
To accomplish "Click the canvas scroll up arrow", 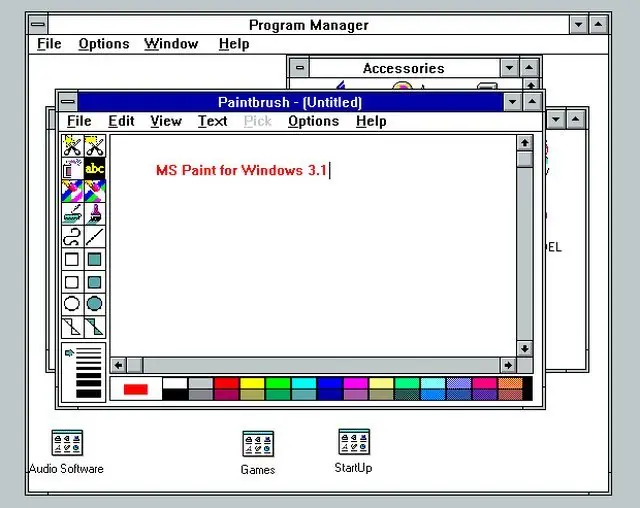I will pos(525,143).
